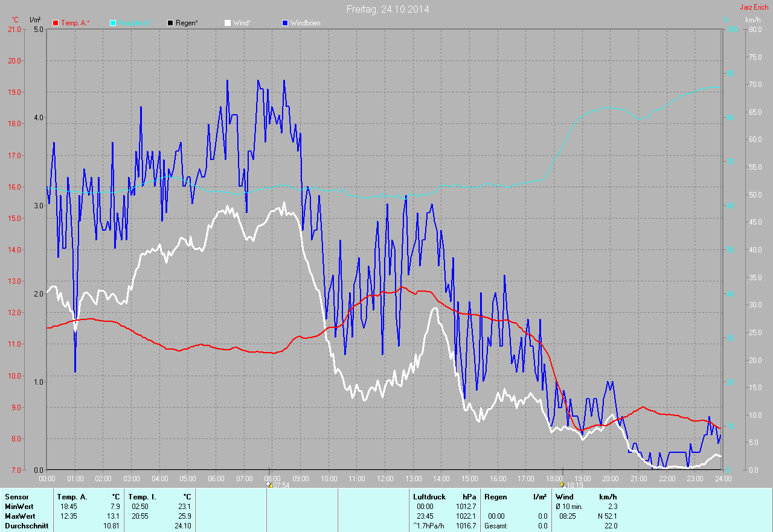Click the 'Gesamt:' rain total label
773x532 pixels.
496,526
